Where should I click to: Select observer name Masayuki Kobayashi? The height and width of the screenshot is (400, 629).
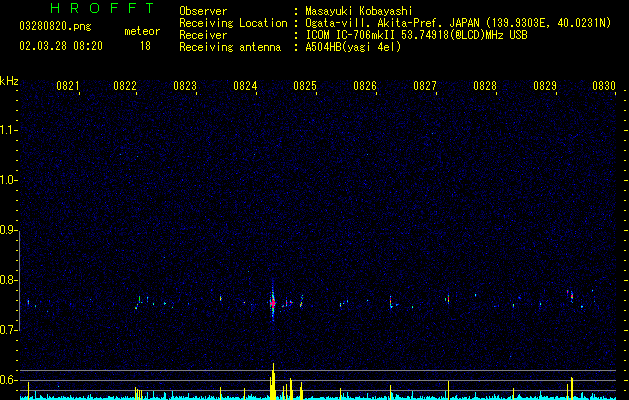tap(359, 11)
